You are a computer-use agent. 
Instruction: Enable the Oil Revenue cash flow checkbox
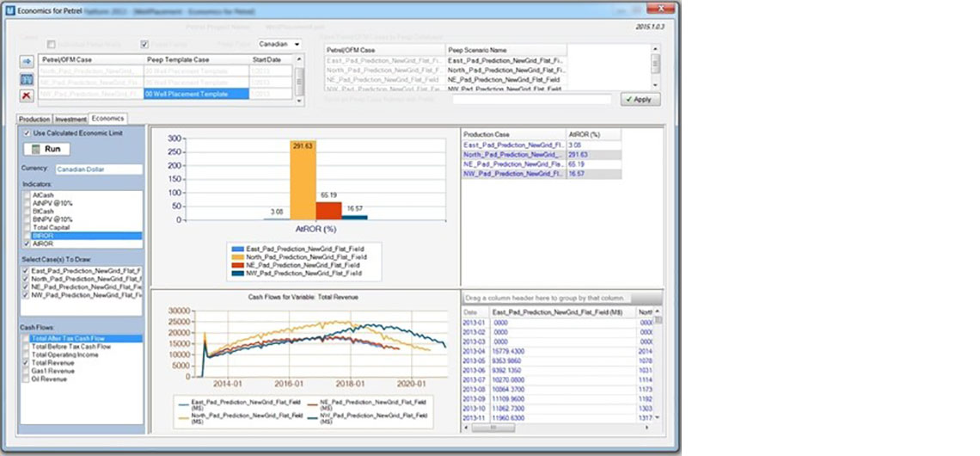click(x=27, y=379)
